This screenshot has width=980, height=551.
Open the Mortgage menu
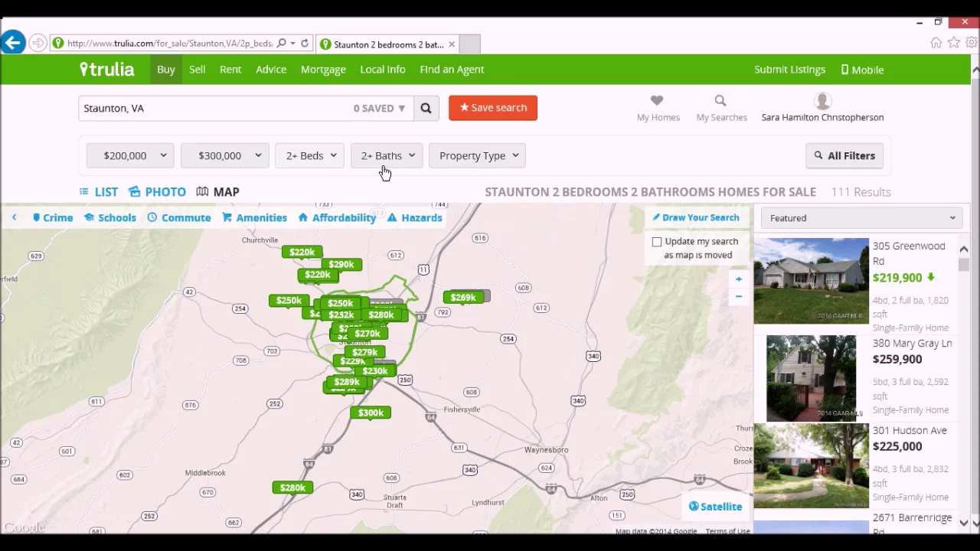pos(323,70)
